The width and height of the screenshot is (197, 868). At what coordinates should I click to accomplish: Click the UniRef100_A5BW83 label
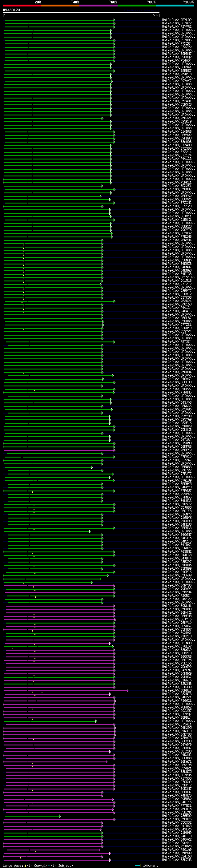click(x=176, y=467)
